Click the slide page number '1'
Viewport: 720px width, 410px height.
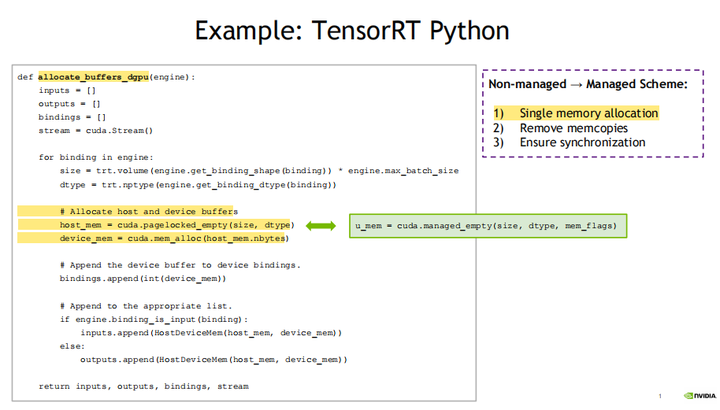(x=660, y=396)
